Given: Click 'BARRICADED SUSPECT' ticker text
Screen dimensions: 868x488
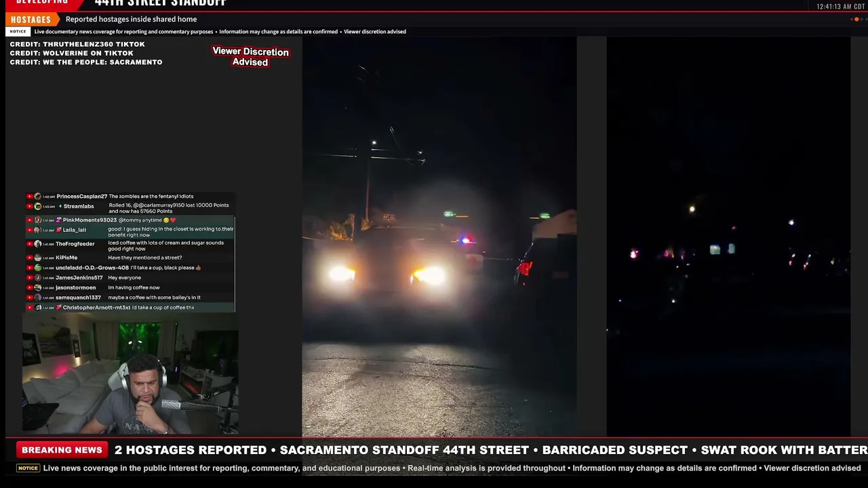Looking at the screenshot, I should (615, 450).
